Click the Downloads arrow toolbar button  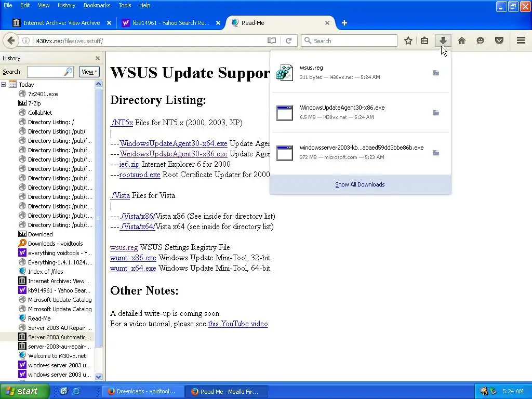[x=443, y=41]
